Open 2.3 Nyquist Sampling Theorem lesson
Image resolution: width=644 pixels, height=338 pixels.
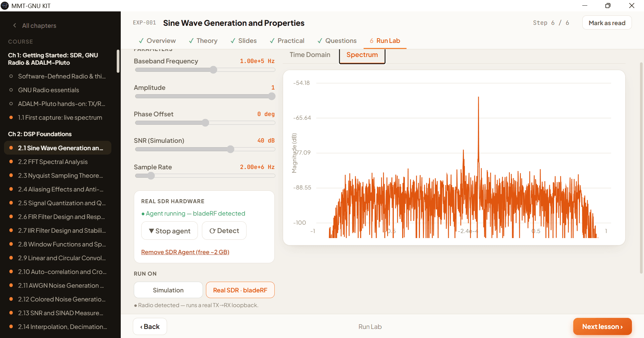click(x=58, y=175)
